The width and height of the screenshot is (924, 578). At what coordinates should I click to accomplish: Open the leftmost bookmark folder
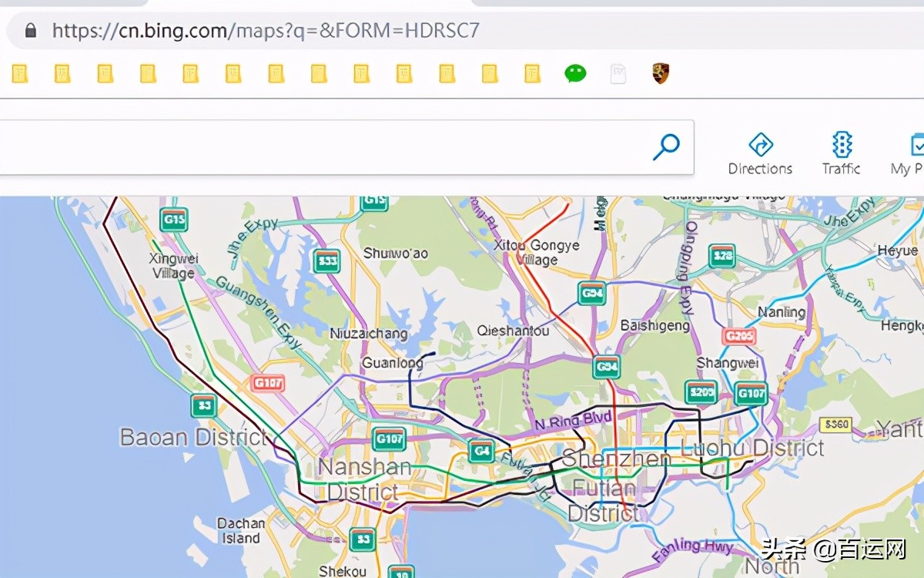coord(20,74)
